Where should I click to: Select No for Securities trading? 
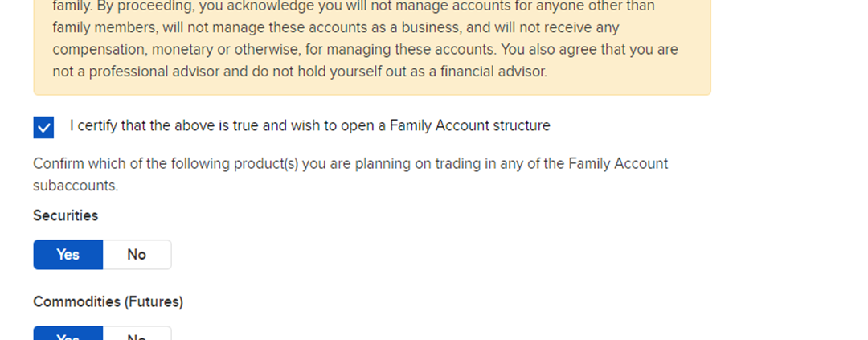[x=137, y=255]
